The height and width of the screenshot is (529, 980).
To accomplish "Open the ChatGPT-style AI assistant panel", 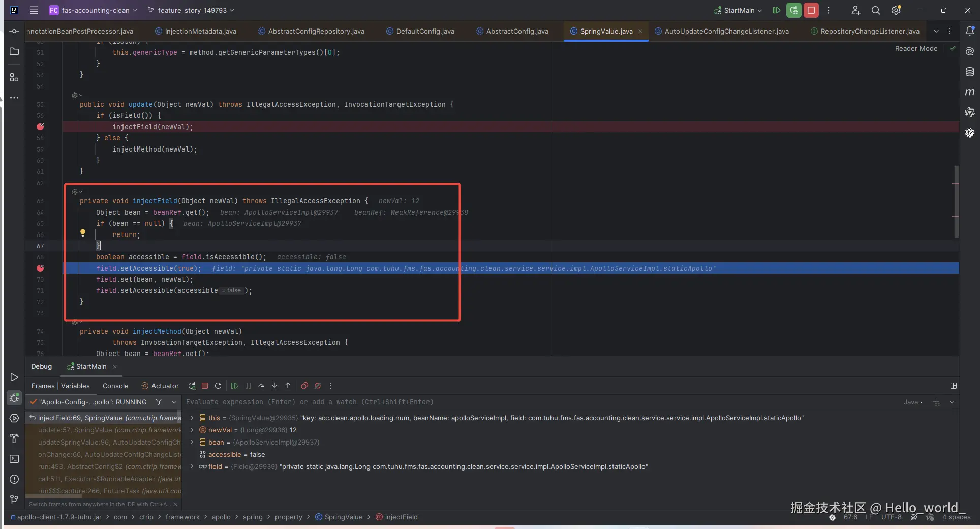I will pyautogui.click(x=970, y=133).
